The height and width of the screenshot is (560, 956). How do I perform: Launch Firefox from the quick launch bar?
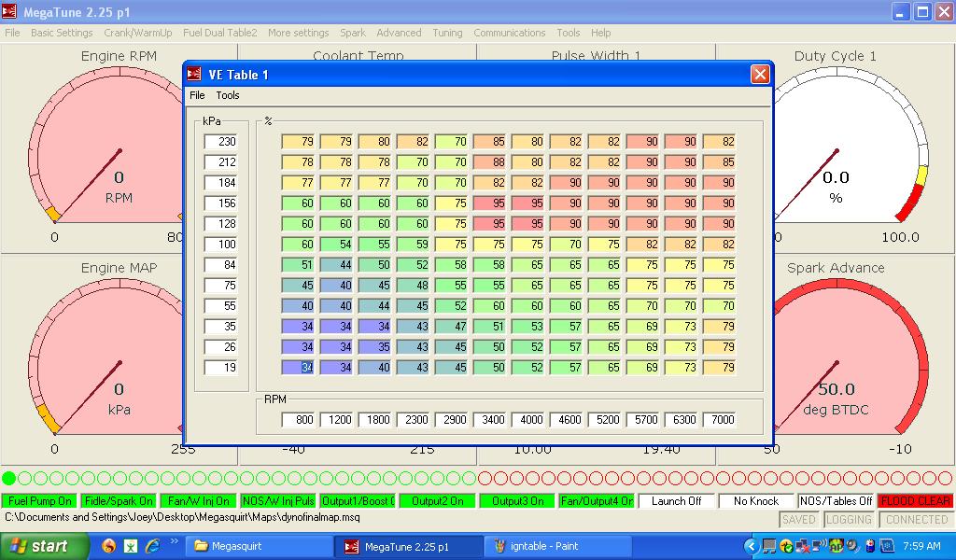click(109, 546)
